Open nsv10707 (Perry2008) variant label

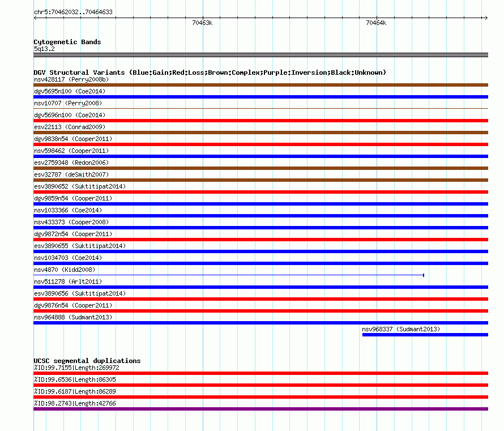(68, 103)
